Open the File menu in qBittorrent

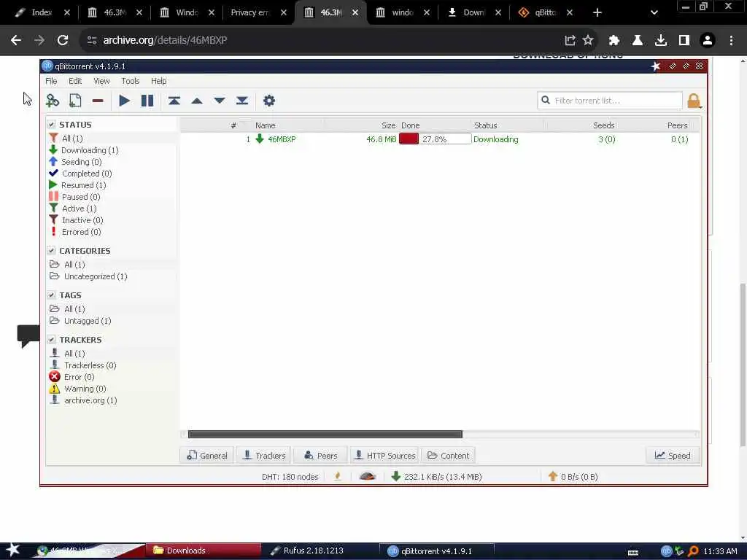[51, 81]
